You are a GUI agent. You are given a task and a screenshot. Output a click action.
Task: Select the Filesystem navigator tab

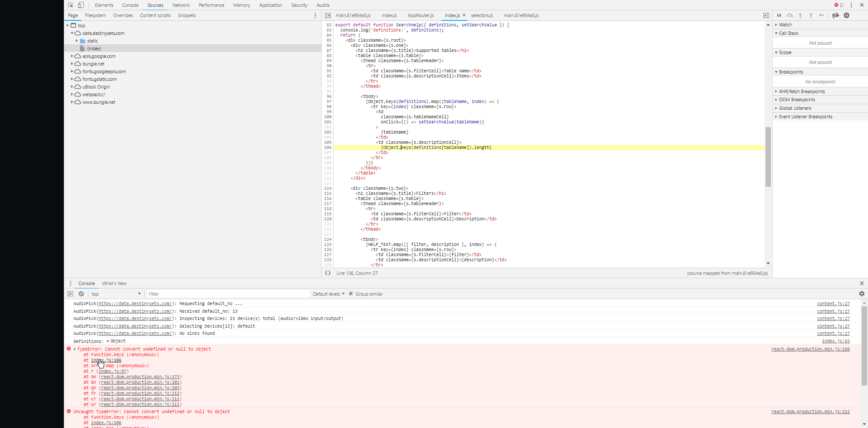click(x=95, y=15)
